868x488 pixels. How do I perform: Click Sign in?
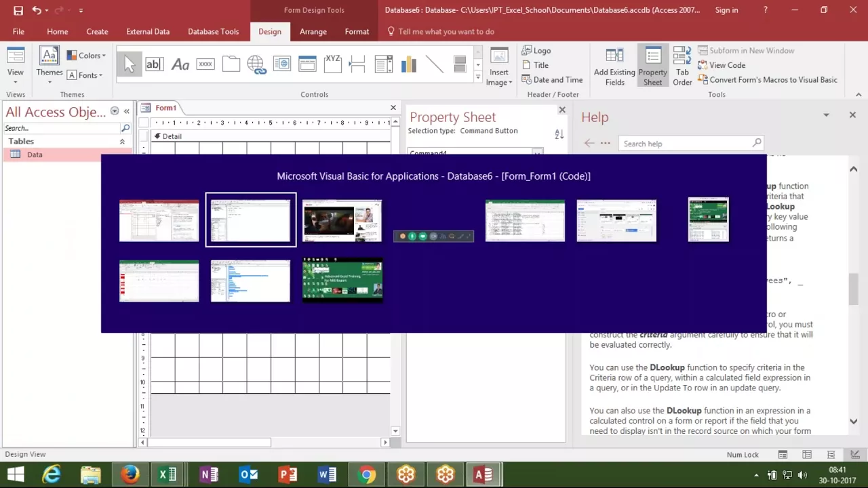click(x=726, y=10)
